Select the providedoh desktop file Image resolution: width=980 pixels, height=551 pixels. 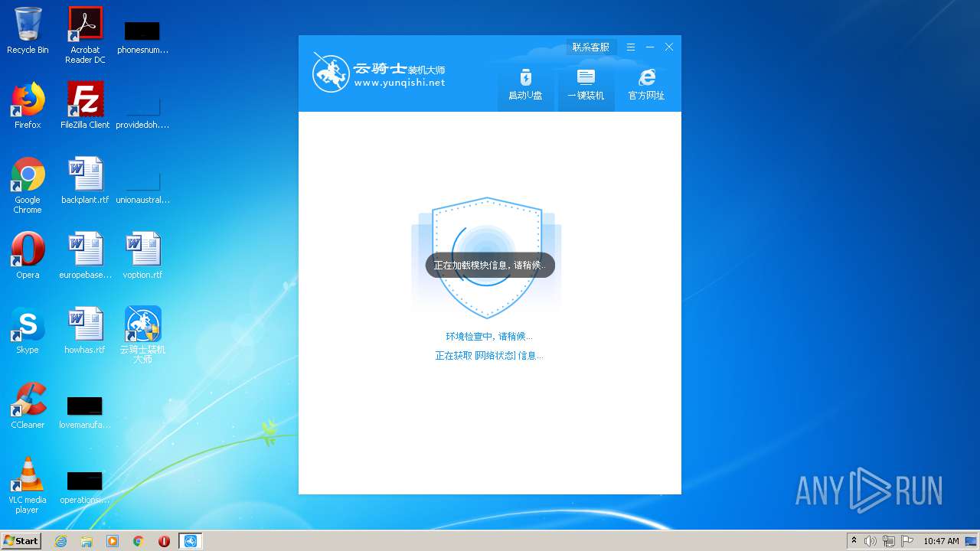point(142,112)
